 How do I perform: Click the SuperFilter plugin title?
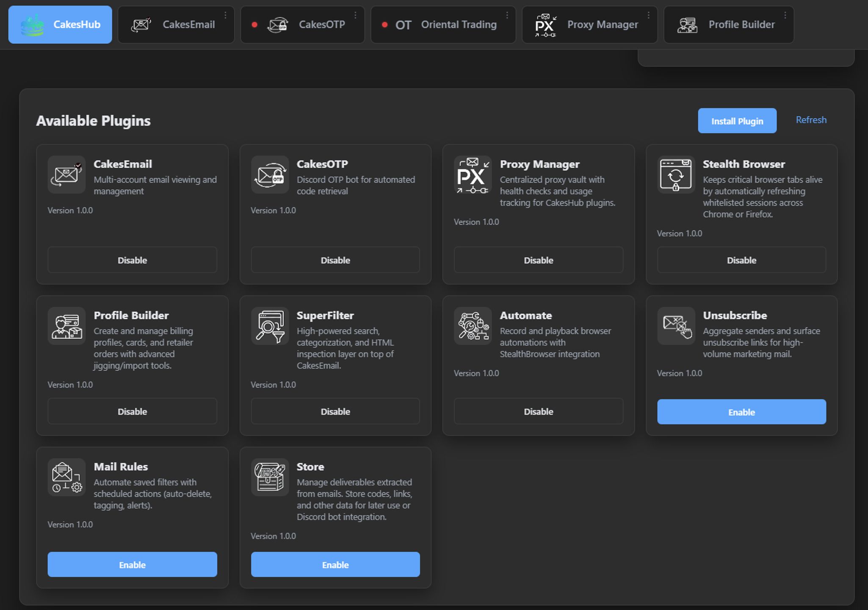point(325,315)
